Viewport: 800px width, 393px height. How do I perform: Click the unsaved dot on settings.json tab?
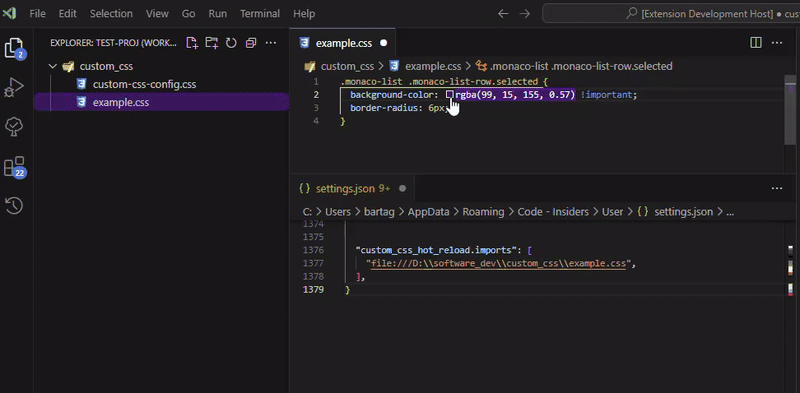point(402,189)
